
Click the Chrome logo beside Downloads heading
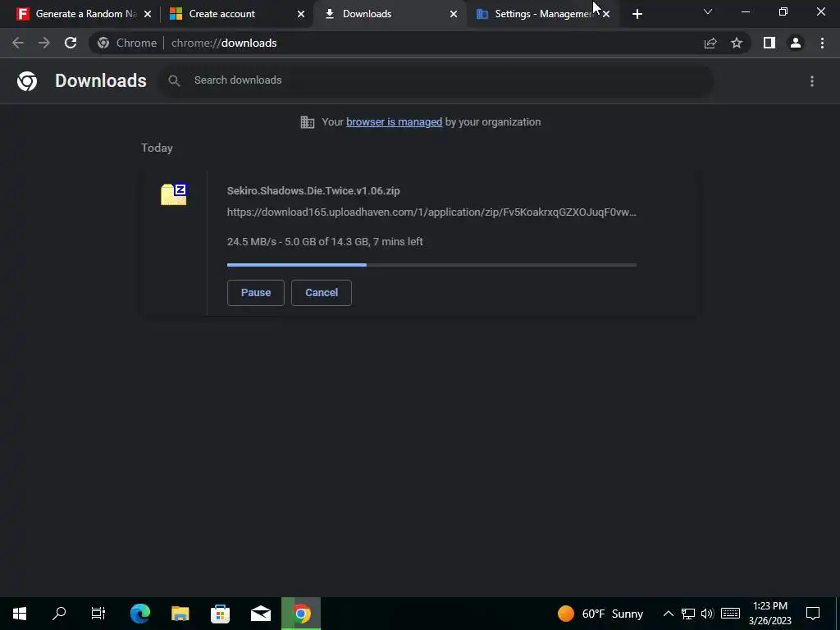pyautogui.click(x=27, y=81)
